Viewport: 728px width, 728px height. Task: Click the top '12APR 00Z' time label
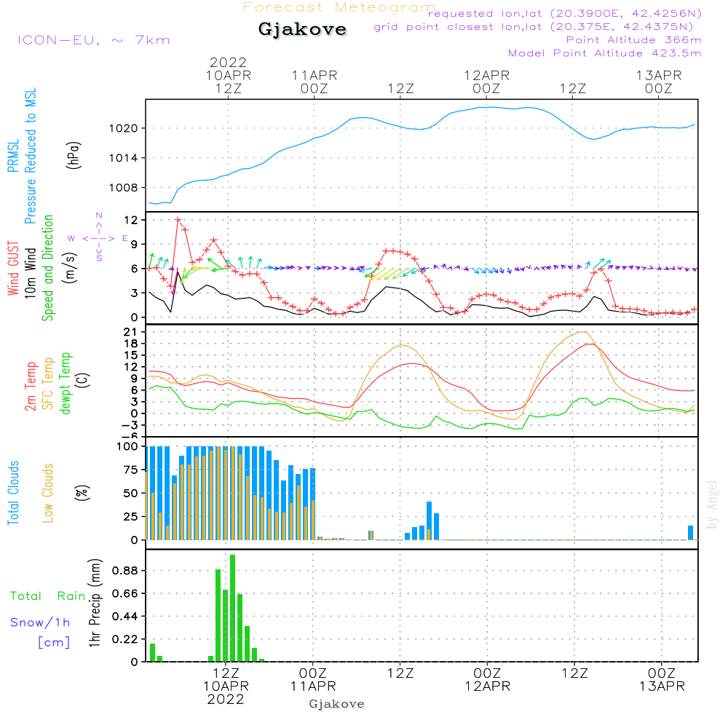click(486, 82)
